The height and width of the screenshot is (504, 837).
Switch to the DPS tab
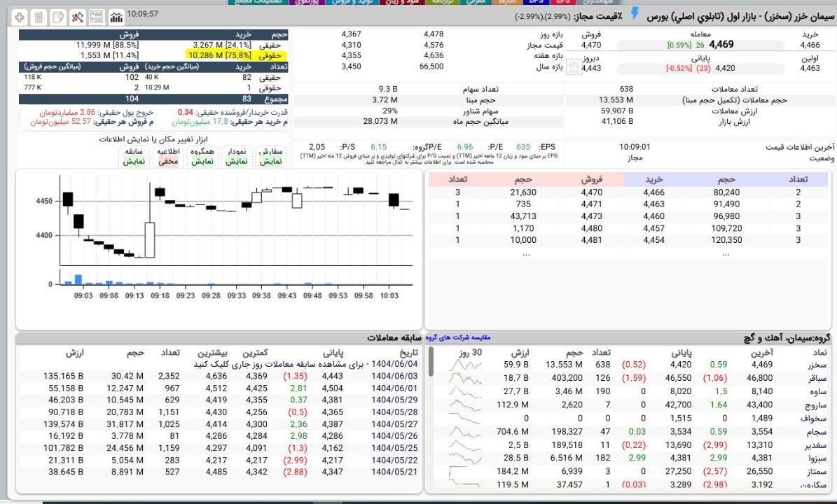pos(543,3)
